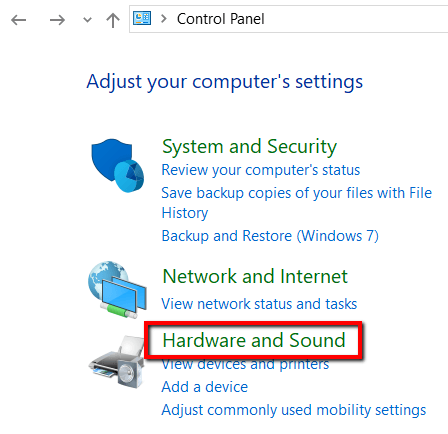448x434 pixels.
Task: Open Backup and Restore (Windows 7)
Action: 270,236
